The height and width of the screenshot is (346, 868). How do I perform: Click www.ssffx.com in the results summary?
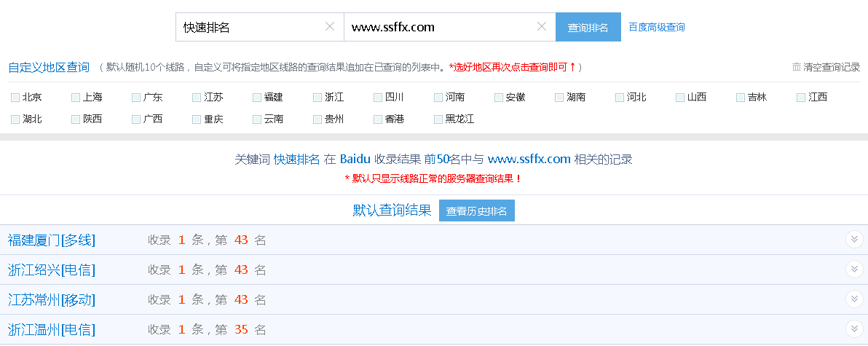tap(529, 160)
